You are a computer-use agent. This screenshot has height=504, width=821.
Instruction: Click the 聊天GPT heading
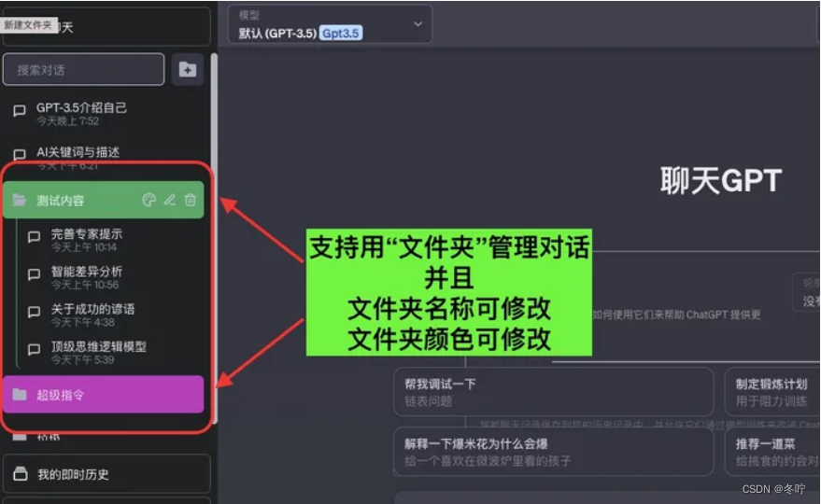pyautogui.click(x=721, y=180)
